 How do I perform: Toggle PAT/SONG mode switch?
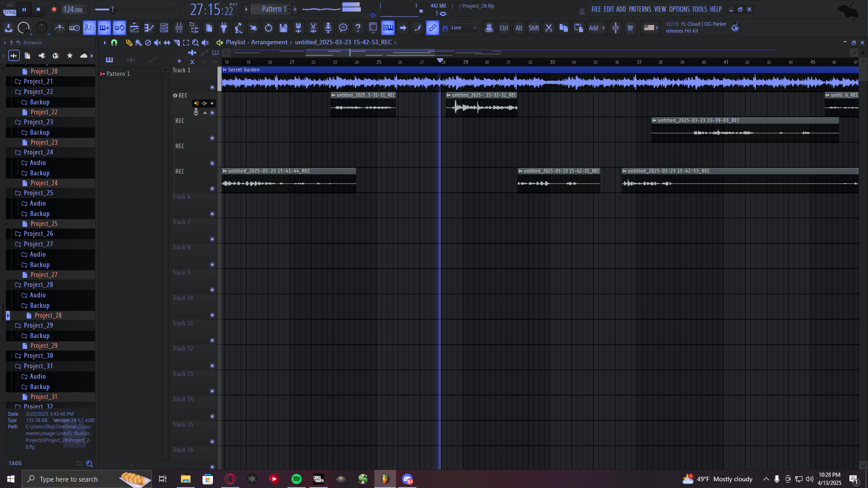[10, 9]
